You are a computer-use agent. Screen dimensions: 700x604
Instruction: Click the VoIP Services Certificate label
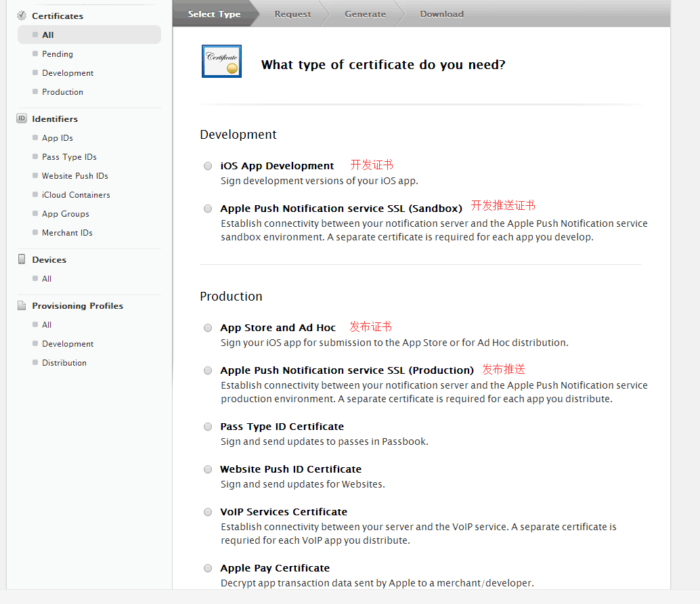click(x=284, y=512)
